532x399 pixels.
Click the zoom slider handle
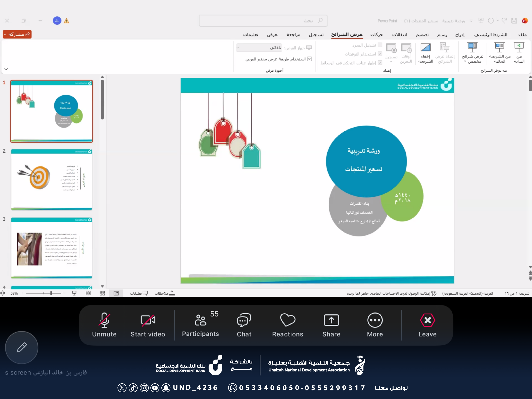tap(51, 293)
